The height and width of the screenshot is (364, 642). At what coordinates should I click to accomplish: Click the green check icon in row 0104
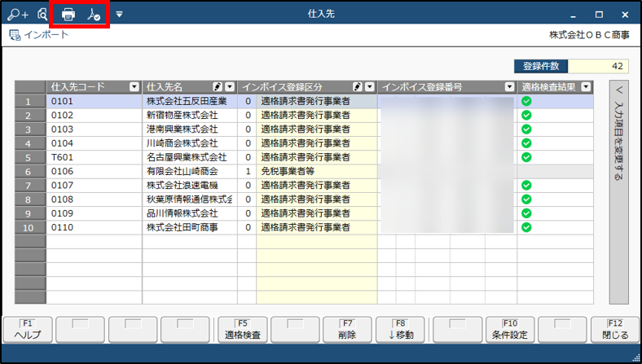click(526, 143)
